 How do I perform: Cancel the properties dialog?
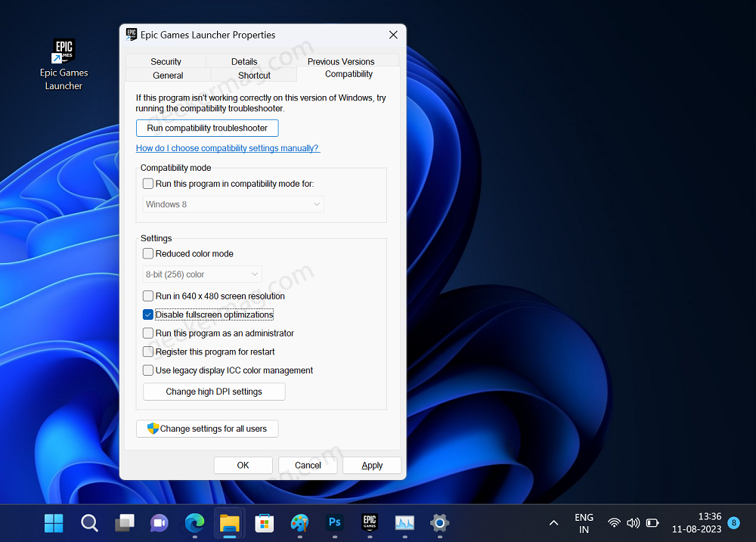(x=308, y=466)
